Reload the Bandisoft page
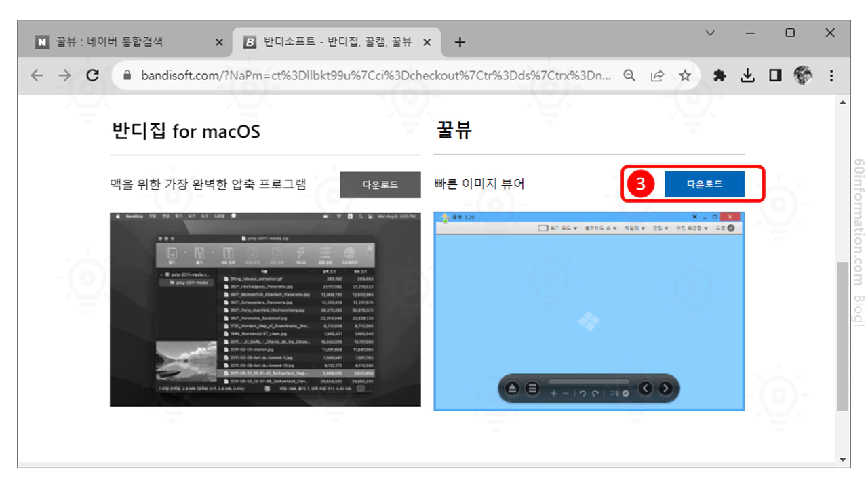This screenshot has width=868, height=488. (93, 75)
